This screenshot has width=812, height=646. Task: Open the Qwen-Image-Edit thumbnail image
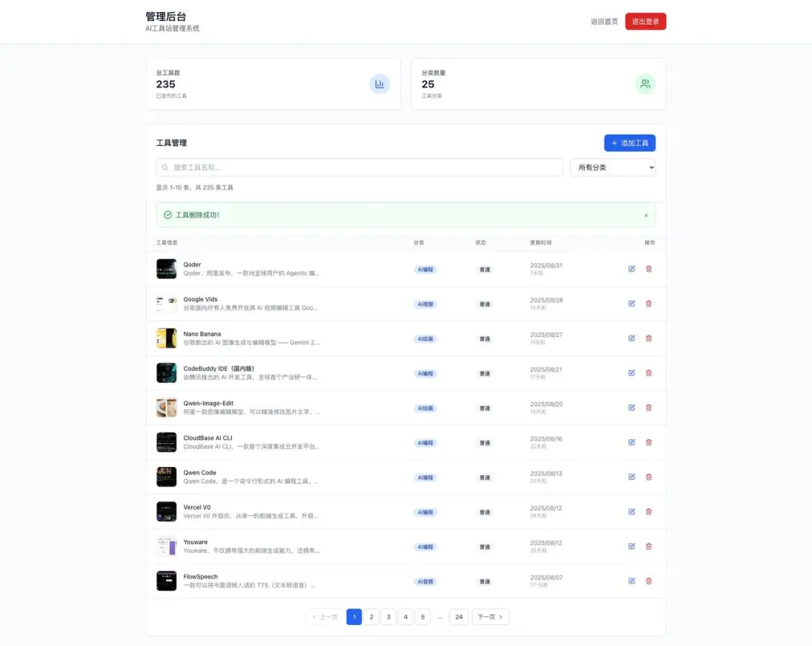(166, 408)
